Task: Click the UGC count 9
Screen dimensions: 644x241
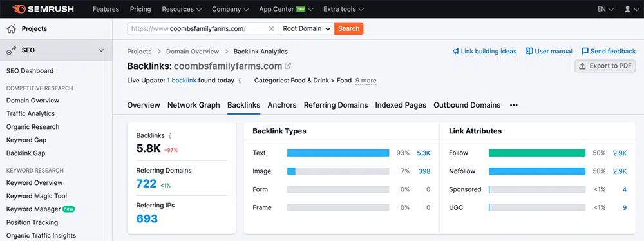Action: point(624,207)
